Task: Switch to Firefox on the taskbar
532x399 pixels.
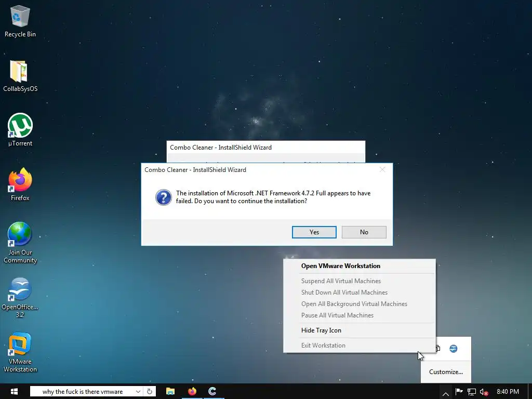Action: [x=192, y=391]
